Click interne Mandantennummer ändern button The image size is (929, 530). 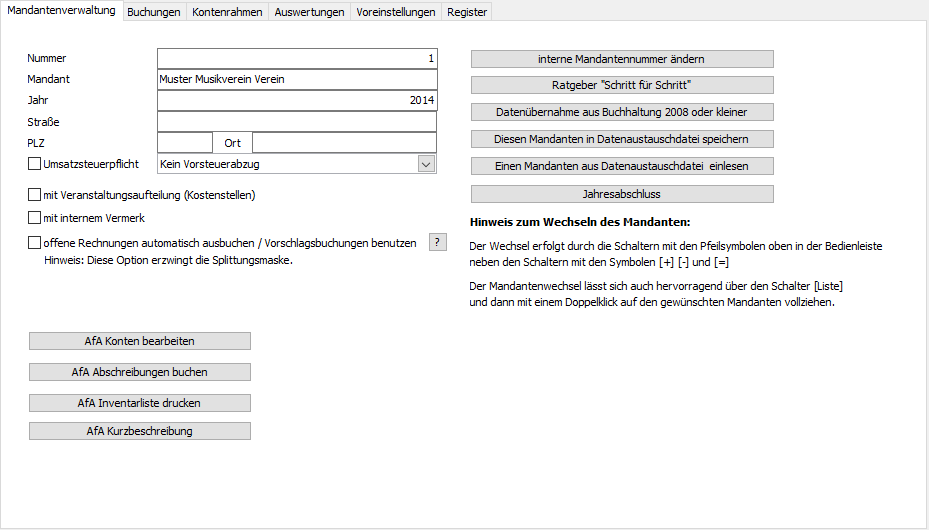click(622, 59)
